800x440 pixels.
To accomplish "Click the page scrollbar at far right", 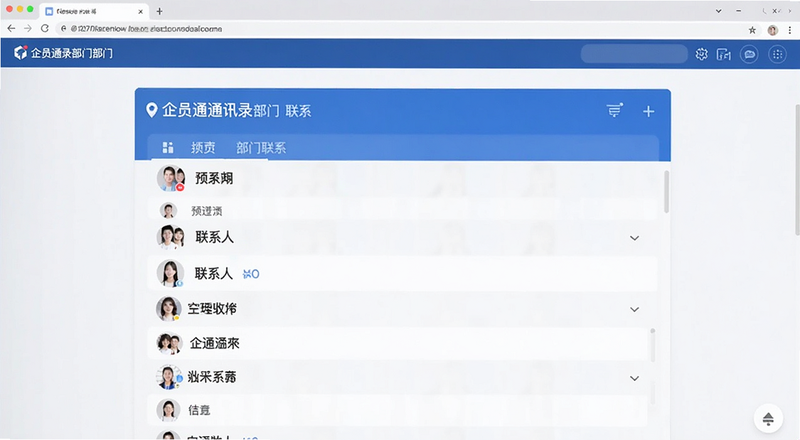I will 797,169.
